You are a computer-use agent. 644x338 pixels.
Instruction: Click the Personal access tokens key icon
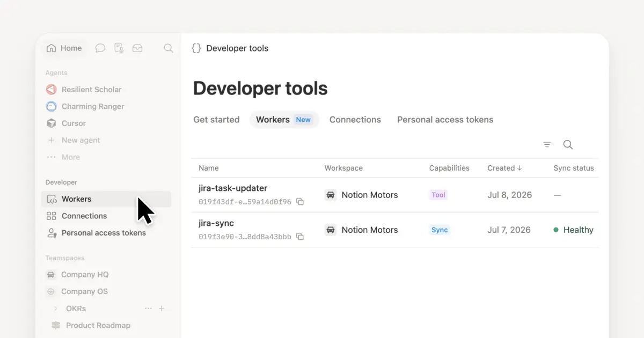click(52, 233)
